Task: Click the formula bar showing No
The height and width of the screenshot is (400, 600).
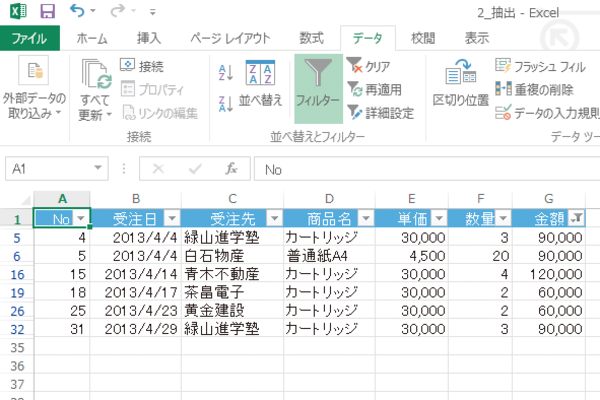Action: (x=427, y=169)
